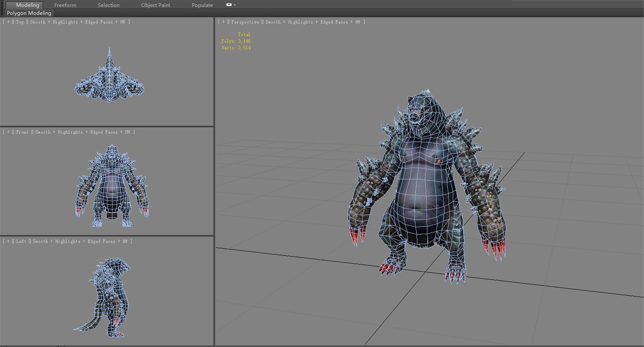Open the Top view name menu
Image resolution: width=644 pixels, height=347 pixels.
[x=20, y=22]
